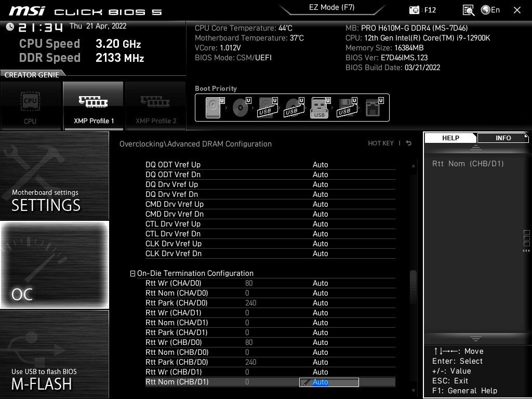Select the Rtt Nom (CHA/D1) row
Image resolution: width=532 pixels, height=399 pixels.
[x=270, y=323]
